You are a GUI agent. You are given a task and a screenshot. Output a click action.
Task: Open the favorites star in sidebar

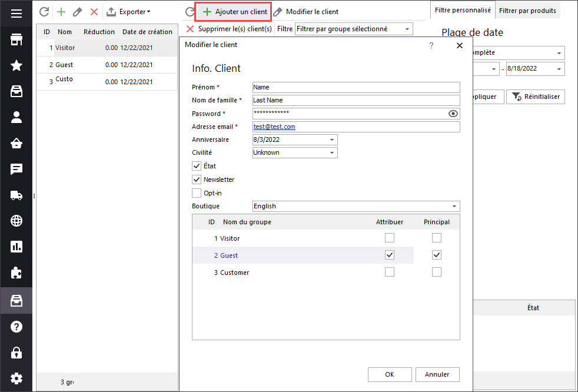click(x=16, y=65)
